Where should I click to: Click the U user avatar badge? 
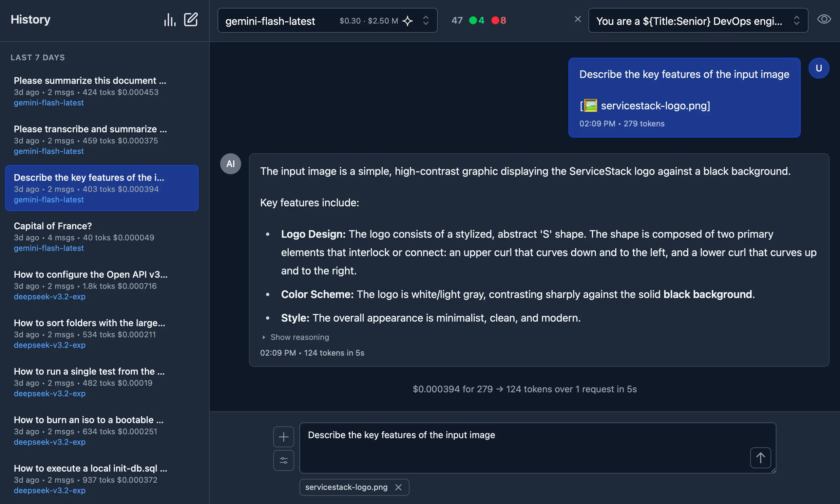tap(818, 68)
